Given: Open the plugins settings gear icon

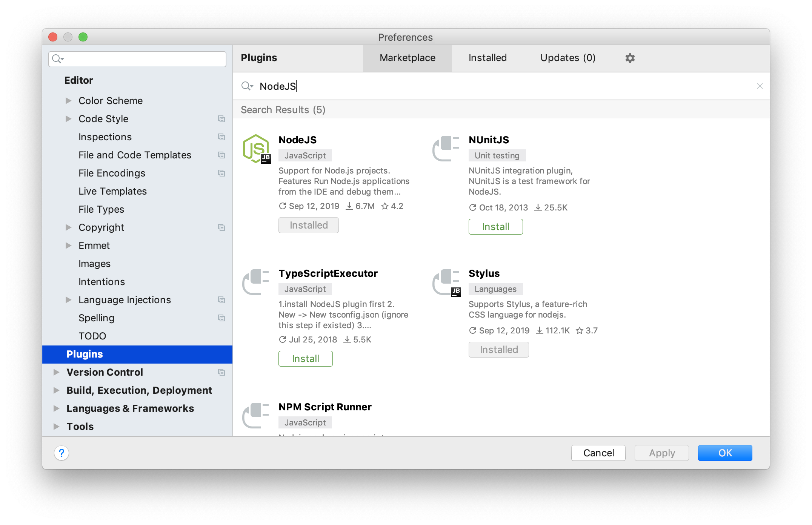Looking at the screenshot, I should (629, 58).
